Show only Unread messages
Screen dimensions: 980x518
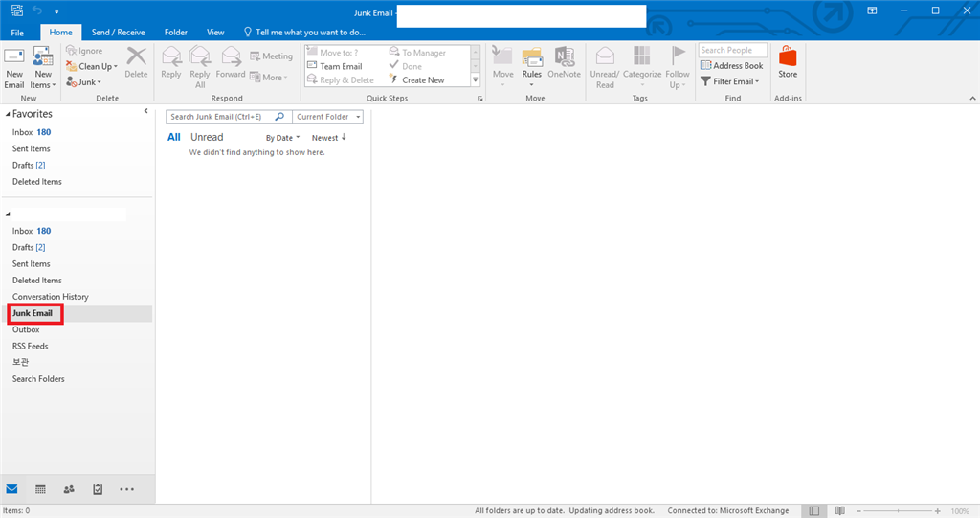click(x=207, y=138)
